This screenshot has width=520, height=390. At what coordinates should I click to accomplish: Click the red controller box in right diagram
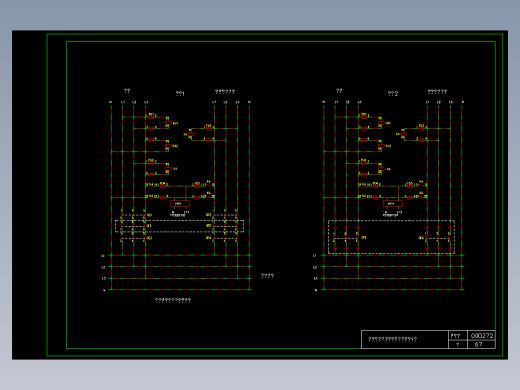[393, 203]
